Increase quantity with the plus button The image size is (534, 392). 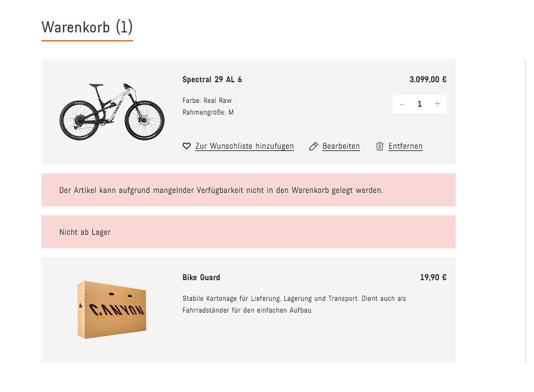click(x=437, y=104)
